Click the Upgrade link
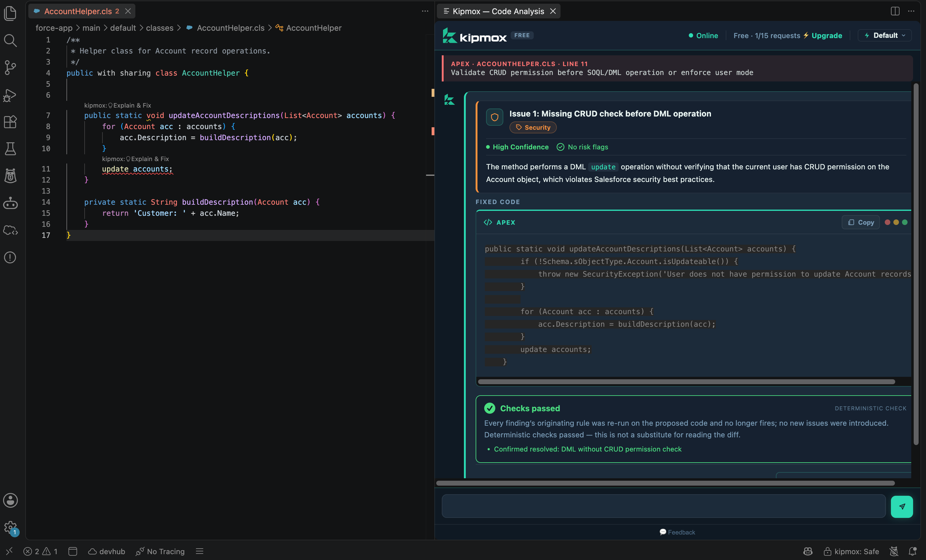 point(826,35)
